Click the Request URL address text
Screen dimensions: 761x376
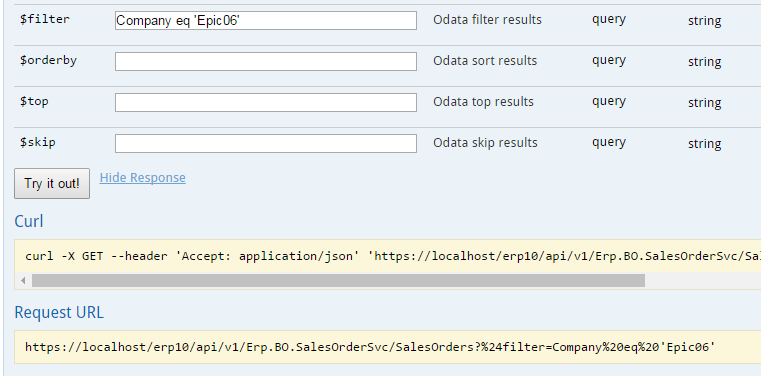(370, 347)
